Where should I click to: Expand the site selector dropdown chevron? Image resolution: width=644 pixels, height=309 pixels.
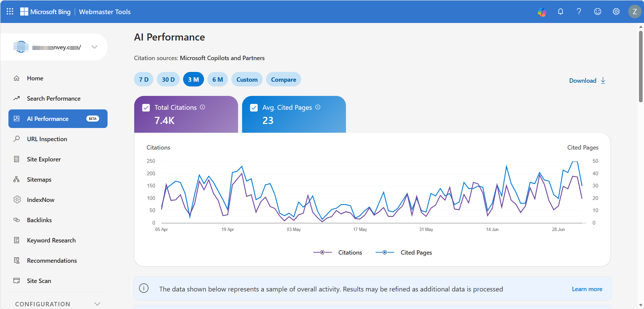point(94,47)
